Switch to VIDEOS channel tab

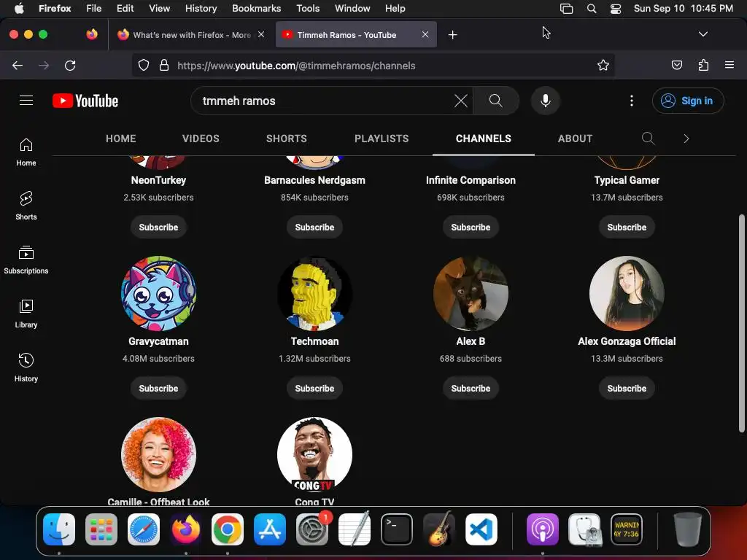tap(201, 139)
